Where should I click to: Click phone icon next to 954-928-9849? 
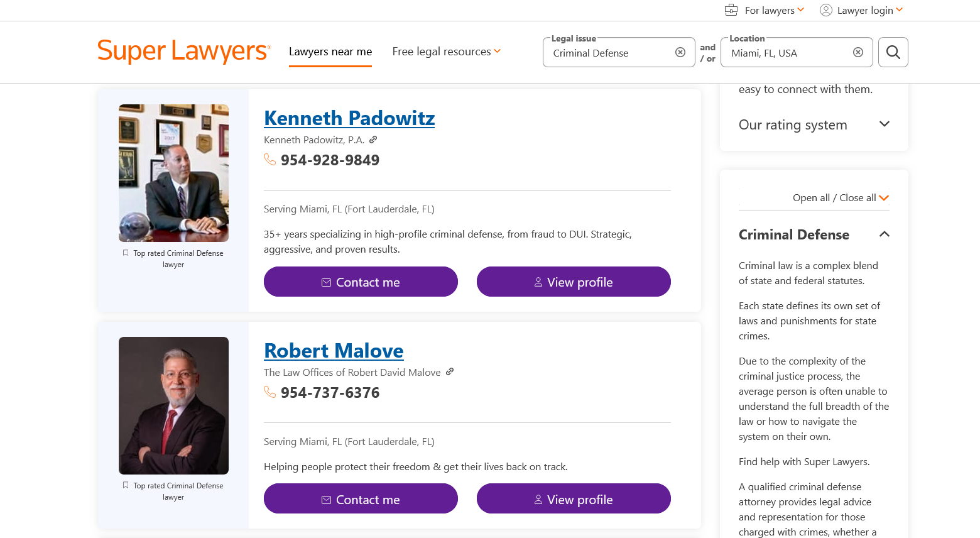point(270,160)
